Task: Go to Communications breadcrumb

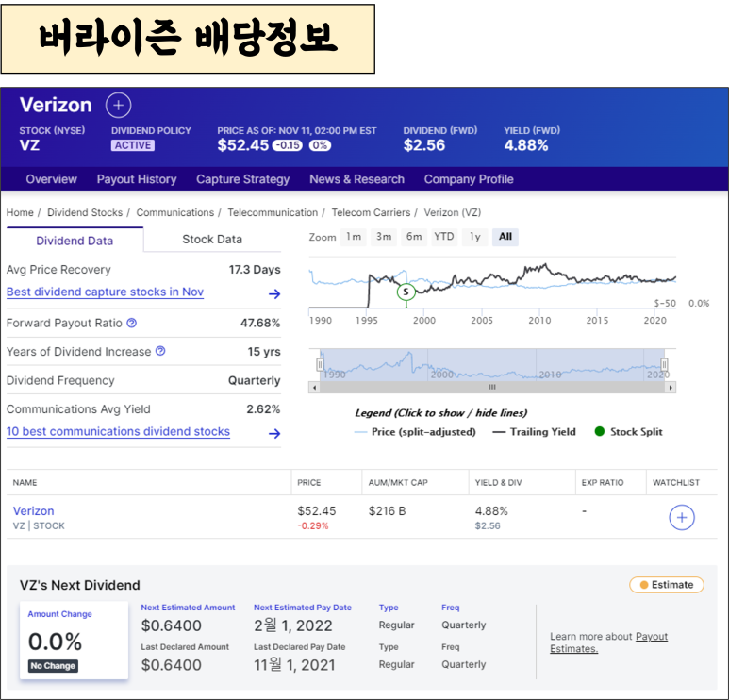Action: pos(175,212)
